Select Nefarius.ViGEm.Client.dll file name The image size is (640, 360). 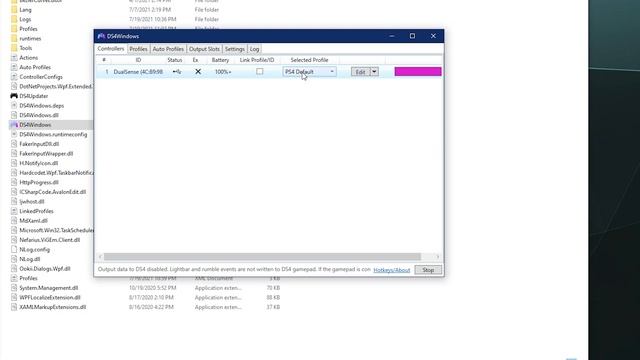(x=50, y=240)
